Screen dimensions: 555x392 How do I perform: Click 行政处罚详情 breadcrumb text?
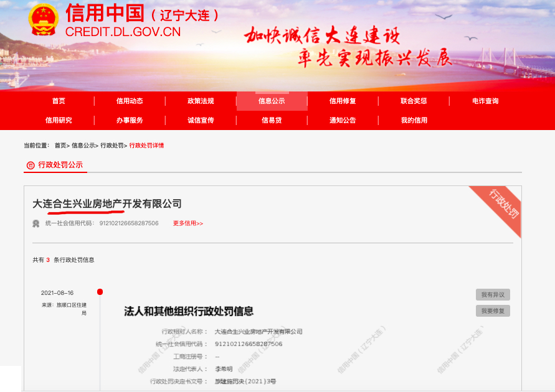click(x=146, y=145)
